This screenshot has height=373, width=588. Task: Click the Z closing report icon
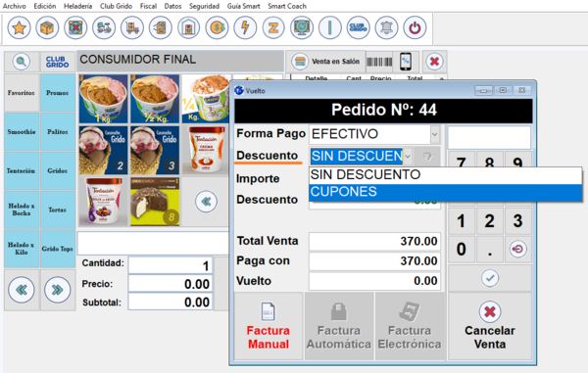point(273,27)
